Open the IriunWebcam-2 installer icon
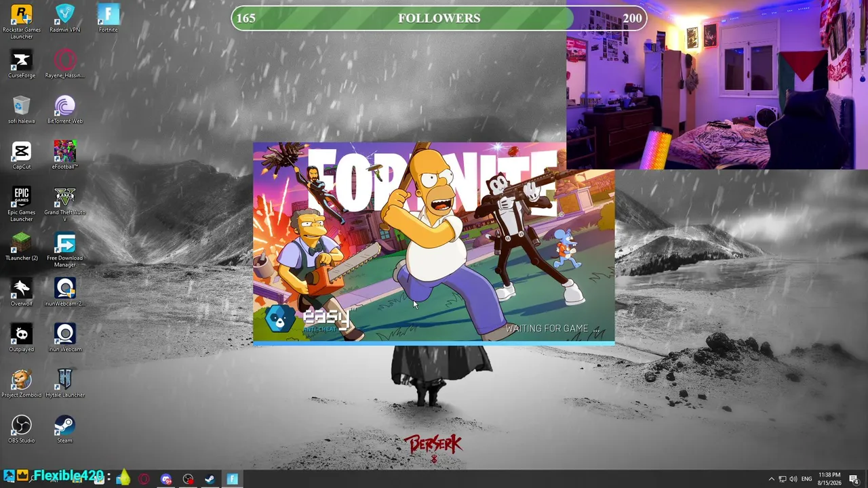Image resolution: width=868 pixels, height=488 pixels. pyautogui.click(x=65, y=292)
